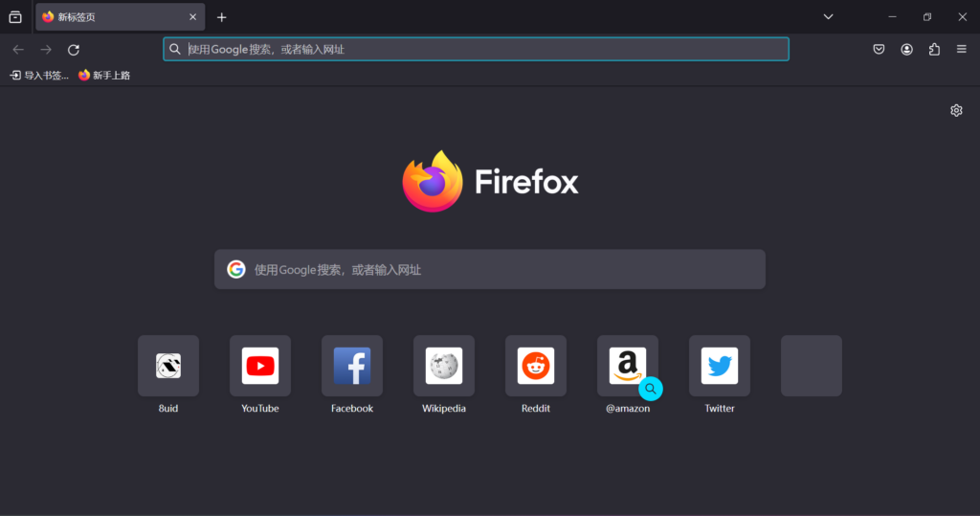Open the 8uid shortcut tile

point(168,366)
